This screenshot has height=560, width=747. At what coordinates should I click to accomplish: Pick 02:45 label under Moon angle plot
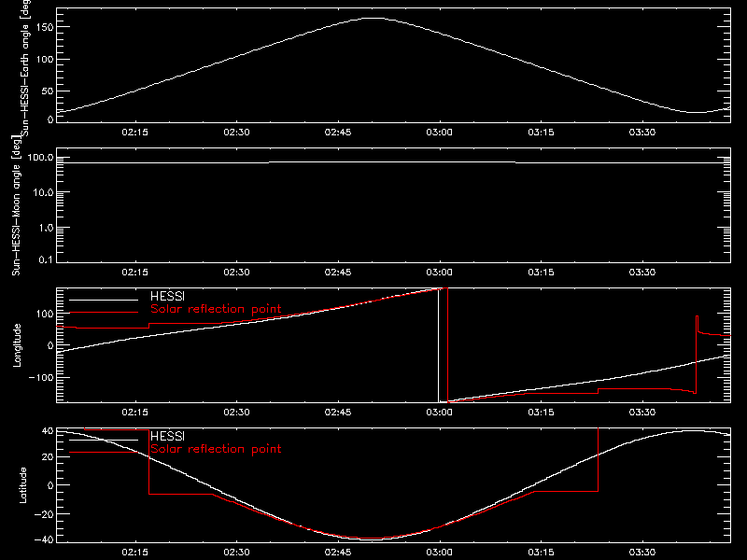pos(338,272)
